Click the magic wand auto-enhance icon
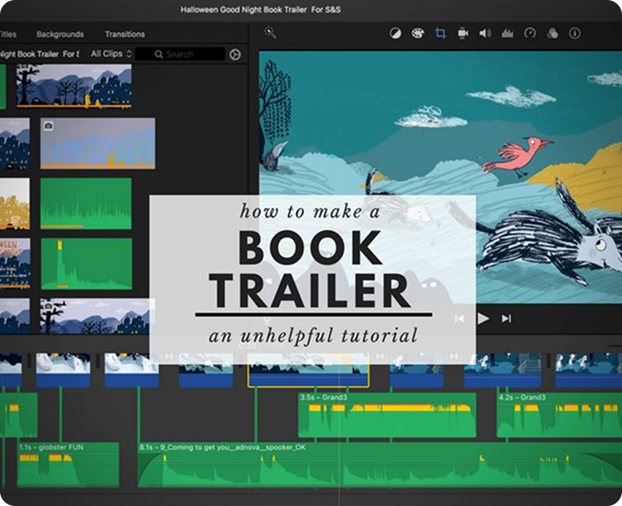Image resolution: width=622 pixels, height=506 pixels. click(270, 33)
